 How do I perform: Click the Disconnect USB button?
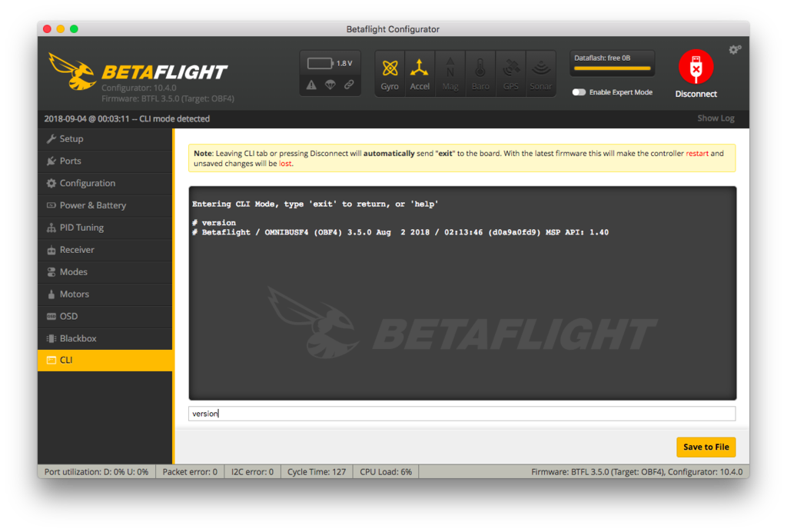coord(696,67)
